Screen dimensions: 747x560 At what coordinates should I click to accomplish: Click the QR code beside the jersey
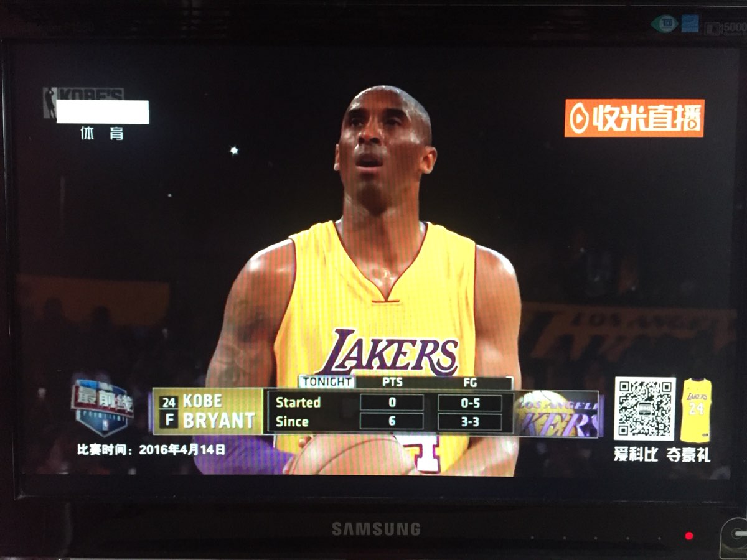(644, 409)
